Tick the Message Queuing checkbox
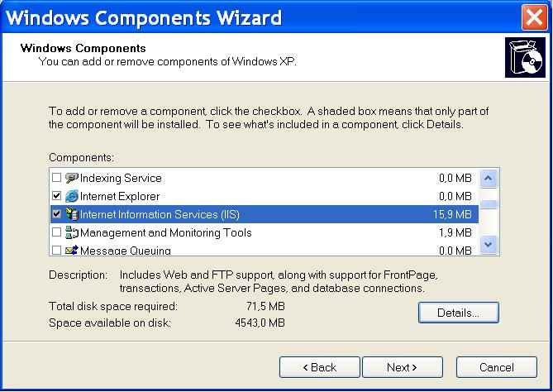 (x=56, y=250)
